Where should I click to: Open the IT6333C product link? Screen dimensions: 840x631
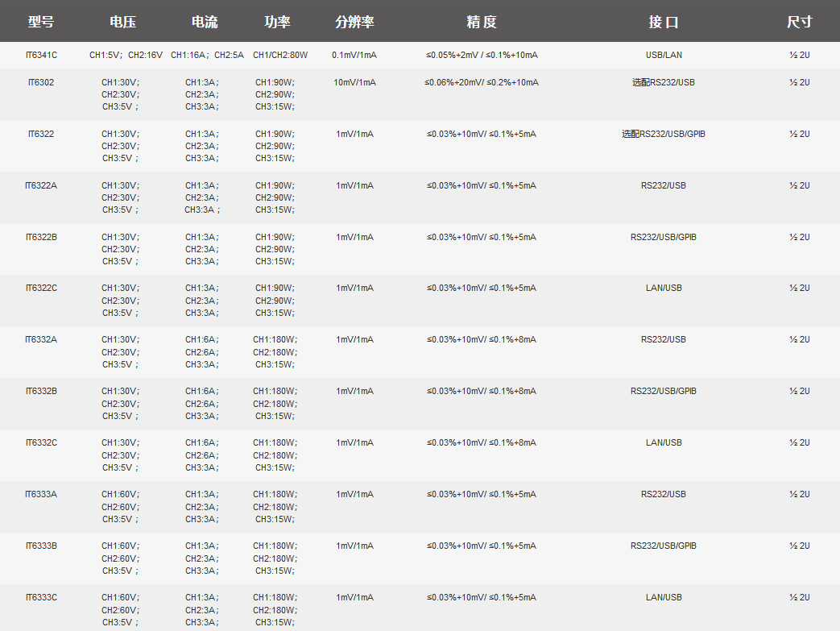point(41,597)
